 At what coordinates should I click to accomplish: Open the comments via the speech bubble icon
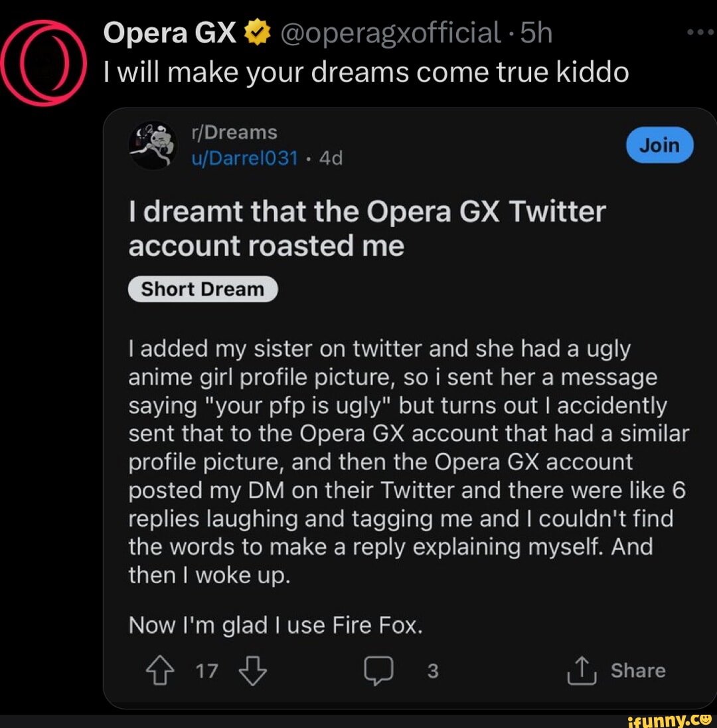(380, 672)
